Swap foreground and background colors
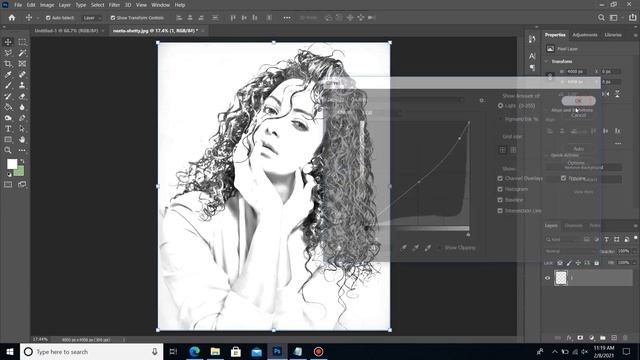640x360 pixels. [x=22, y=161]
